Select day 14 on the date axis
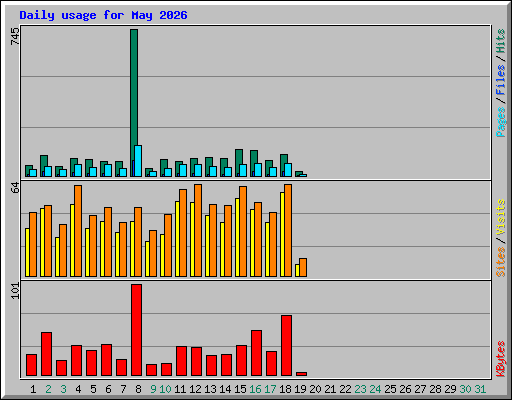 [x=225, y=389]
